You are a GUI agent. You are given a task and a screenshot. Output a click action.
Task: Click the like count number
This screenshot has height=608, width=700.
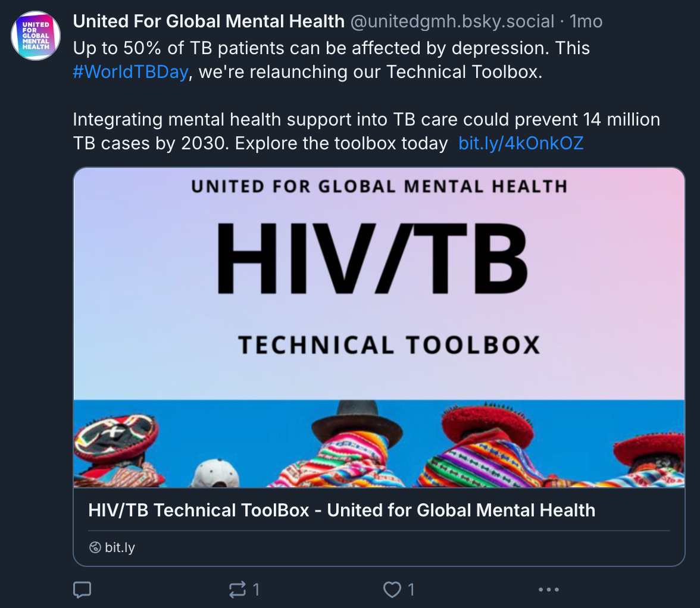click(411, 590)
